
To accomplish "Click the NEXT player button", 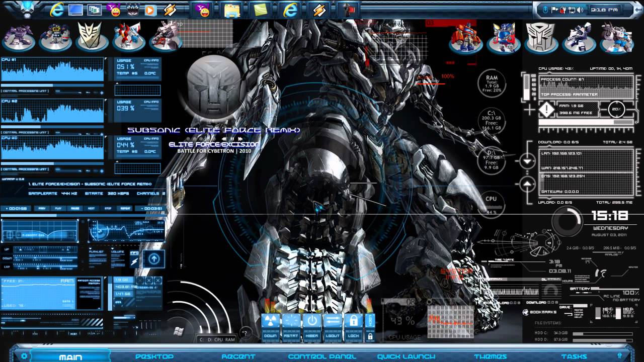I will point(92,208).
